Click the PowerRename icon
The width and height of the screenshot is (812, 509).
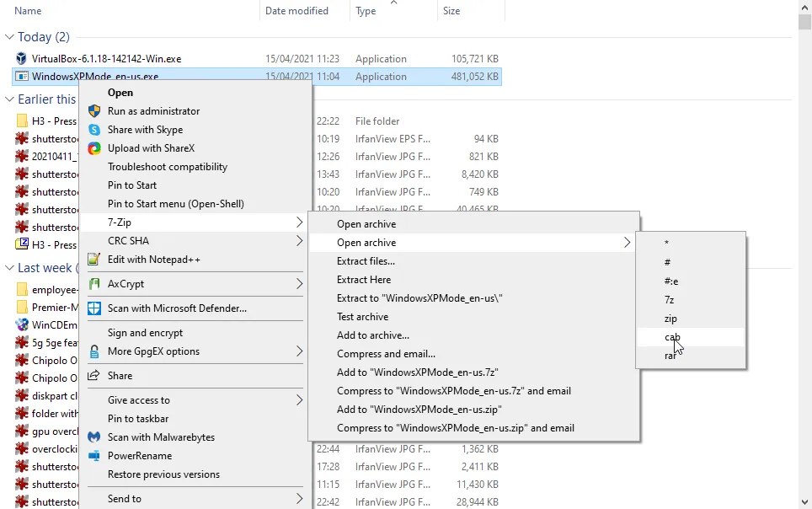point(95,455)
